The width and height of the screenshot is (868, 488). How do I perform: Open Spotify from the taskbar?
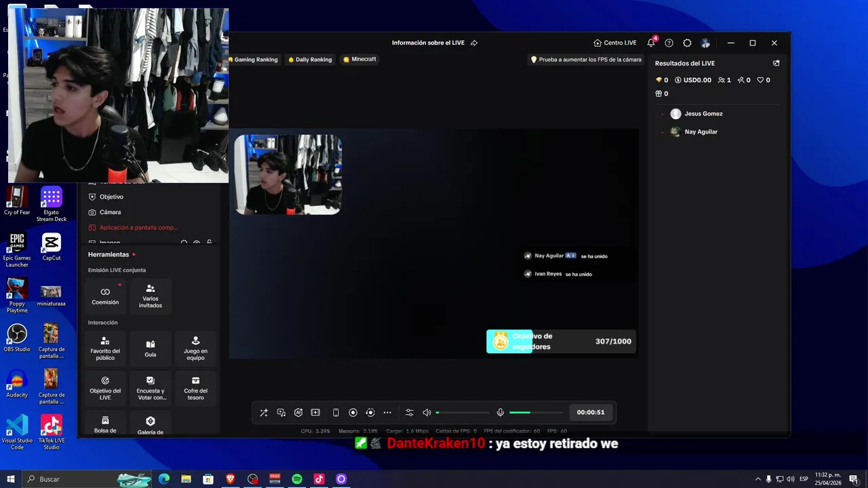[x=297, y=479]
